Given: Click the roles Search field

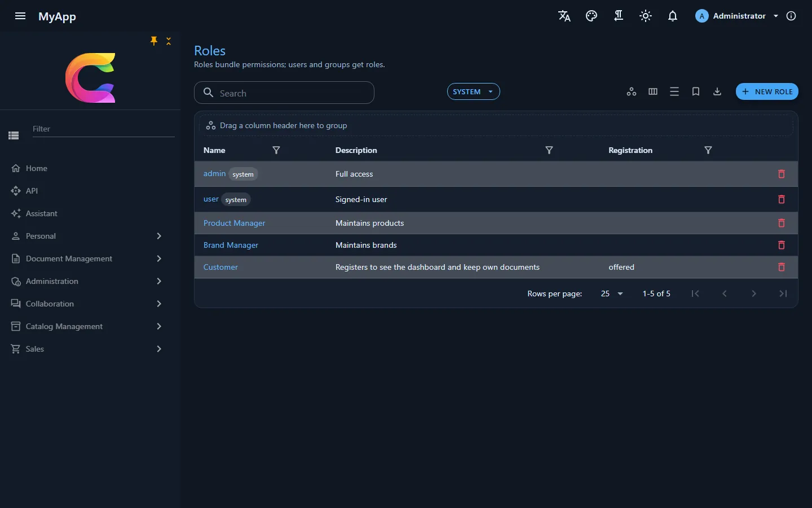Looking at the screenshot, I should click(284, 93).
